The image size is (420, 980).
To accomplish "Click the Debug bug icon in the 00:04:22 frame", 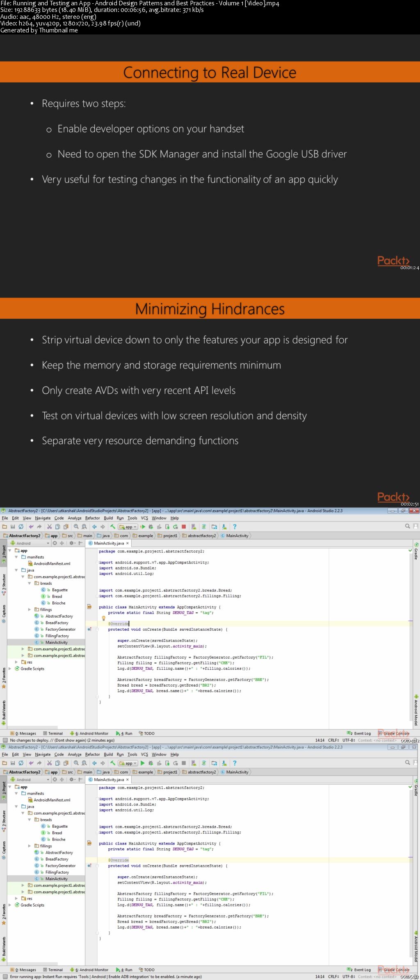I will [151, 527].
